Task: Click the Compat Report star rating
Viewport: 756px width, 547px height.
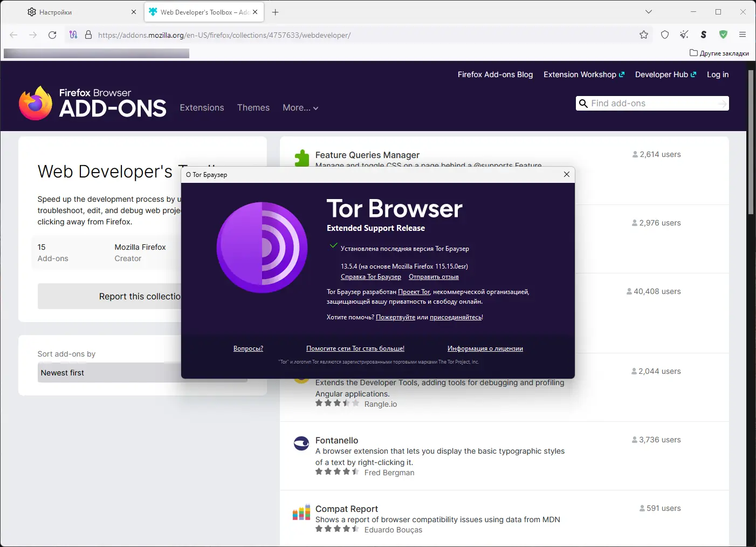Action: coord(337,529)
